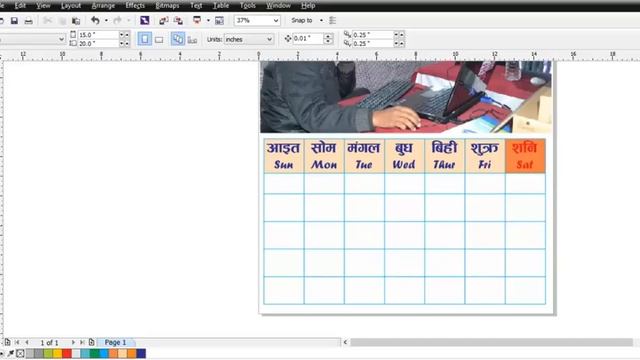640x360 pixels.
Task: Pick the navy blue swatch in document palette
Action: (141, 353)
